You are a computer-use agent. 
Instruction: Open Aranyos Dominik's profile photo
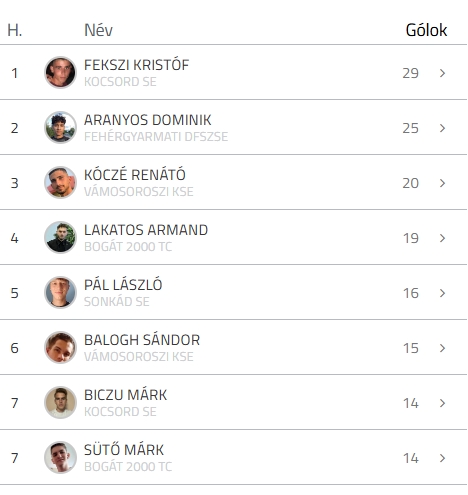(x=60, y=127)
